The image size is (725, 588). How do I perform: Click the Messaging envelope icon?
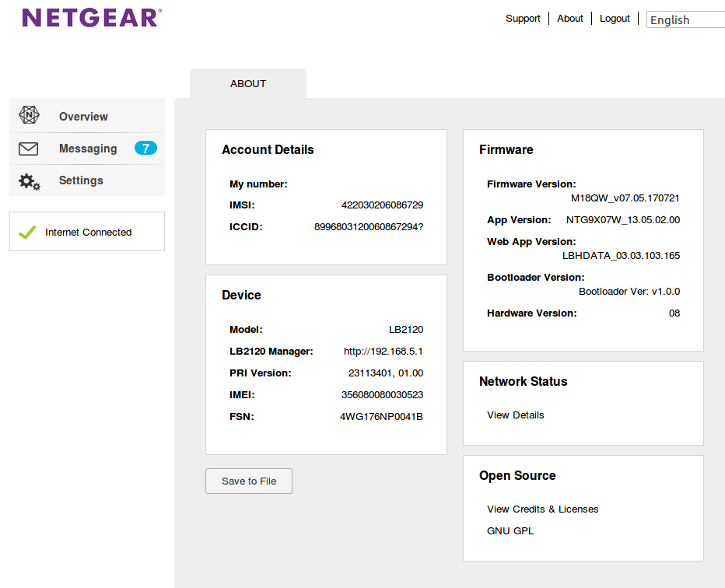click(28, 149)
